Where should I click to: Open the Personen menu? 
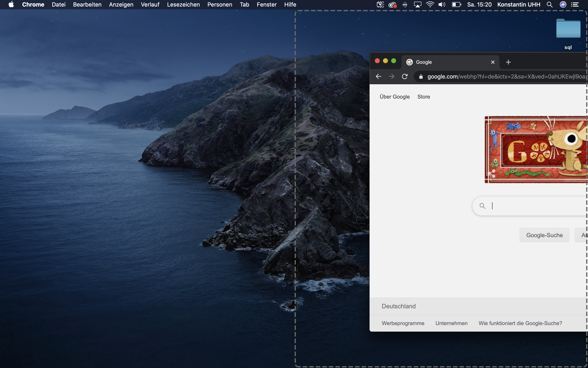220,4
